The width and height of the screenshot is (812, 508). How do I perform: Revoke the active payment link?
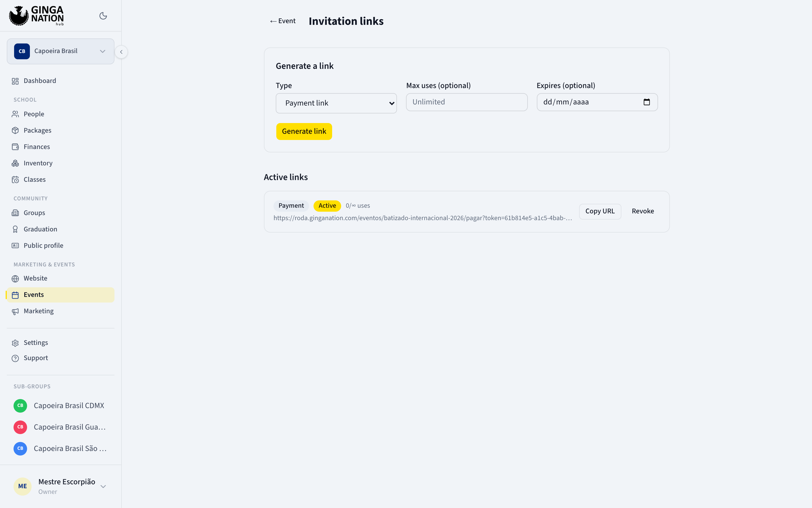[643, 211]
